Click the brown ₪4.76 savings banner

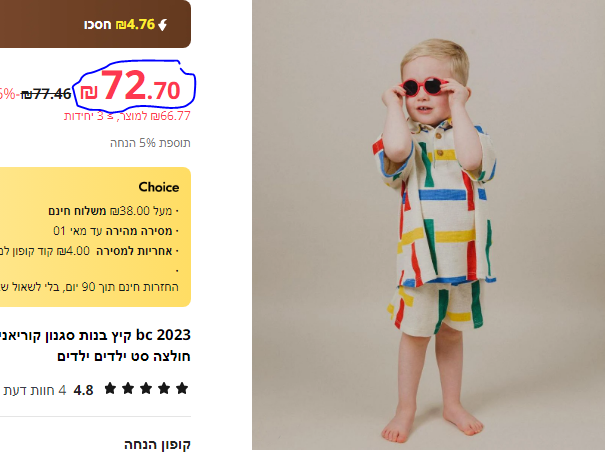(x=95, y=24)
